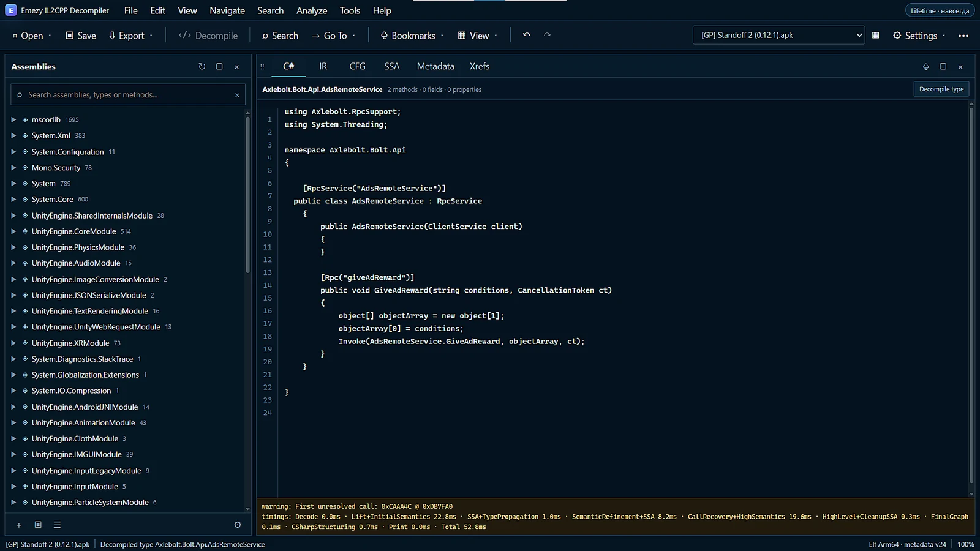Close the Assemblies panel

click(x=236, y=66)
